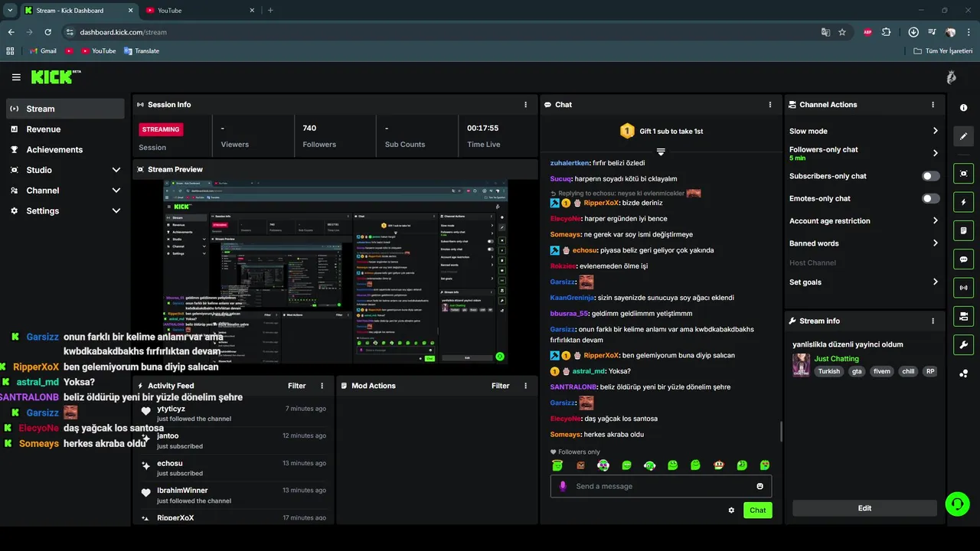Open the emoji picker in message box

point(759,487)
